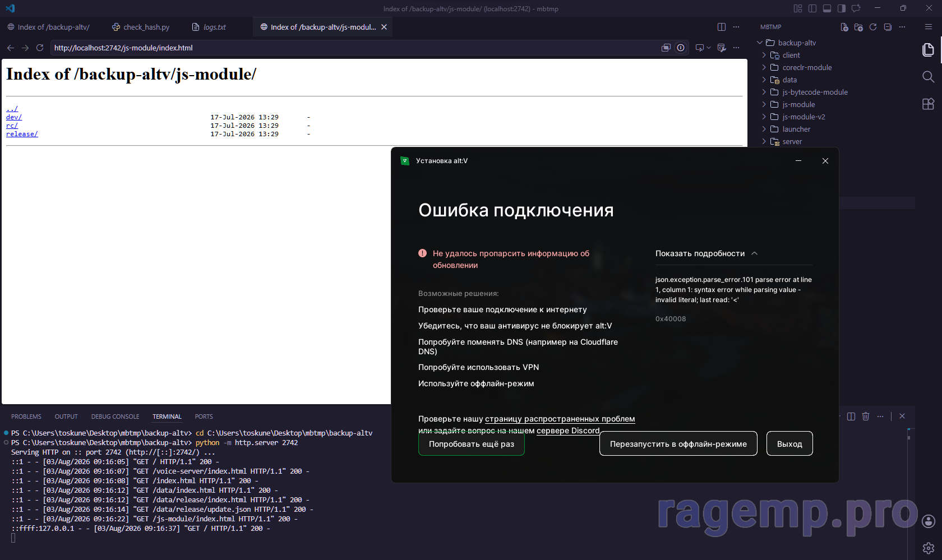Expand the js-module-v2 folder
Viewport: 942px width, 560px height.
coord(764,117)
